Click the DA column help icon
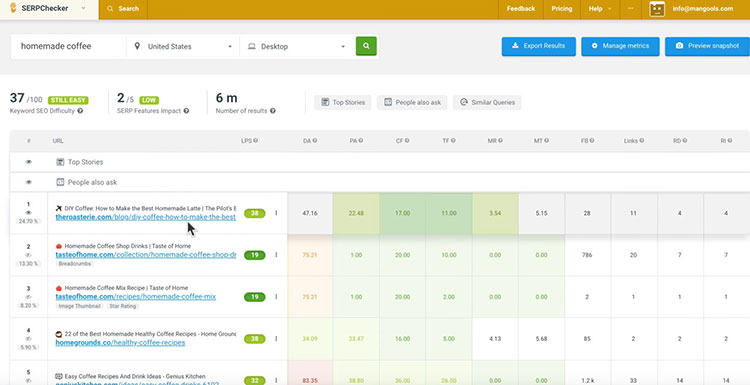The image size is (750, 385). [x=315, y=141]
